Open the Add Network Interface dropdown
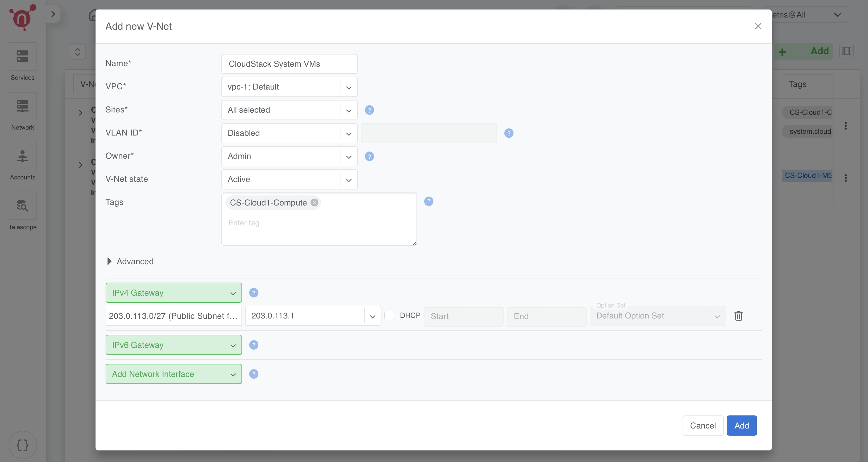868x462 pixels. click(x=174, y=374)
